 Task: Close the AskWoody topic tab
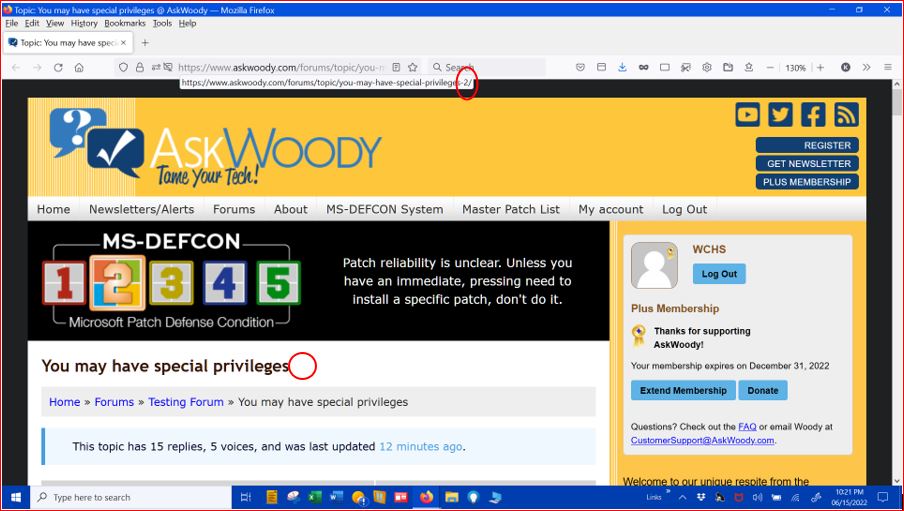[123, 43]
